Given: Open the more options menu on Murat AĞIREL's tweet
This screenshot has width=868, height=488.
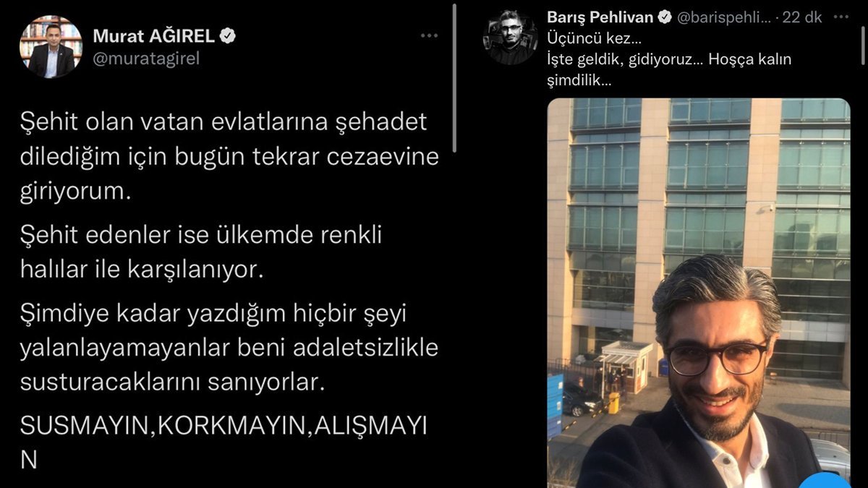Looking at the screenshot, I should click(429, 35).
